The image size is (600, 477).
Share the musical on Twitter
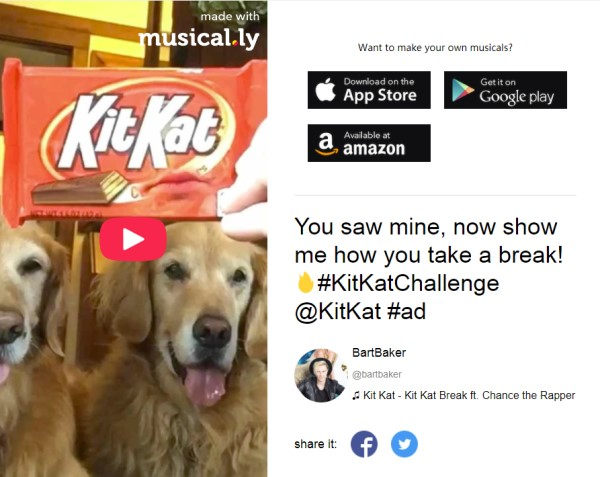tap(404, 444)
